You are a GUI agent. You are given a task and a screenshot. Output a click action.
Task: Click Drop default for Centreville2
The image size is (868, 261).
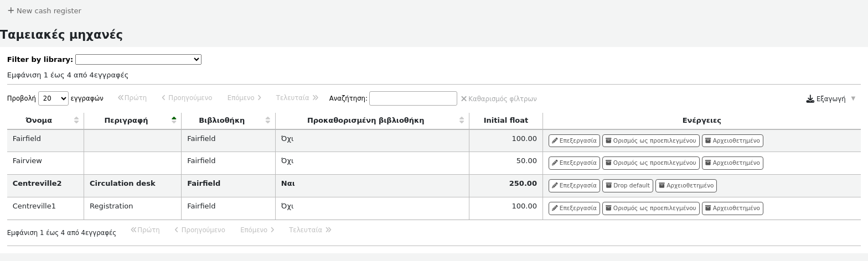click(627, 186)
